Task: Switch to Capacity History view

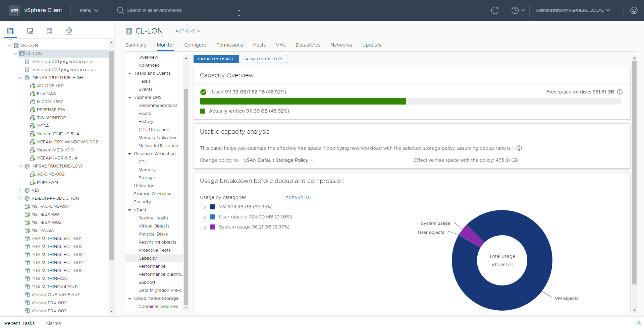Action: point(263,59)
